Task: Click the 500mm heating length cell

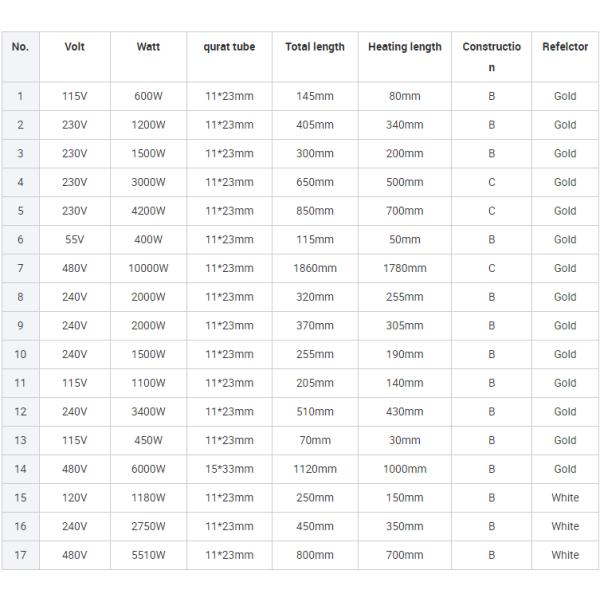Action: pyautogui.click(x=405, y=182)
